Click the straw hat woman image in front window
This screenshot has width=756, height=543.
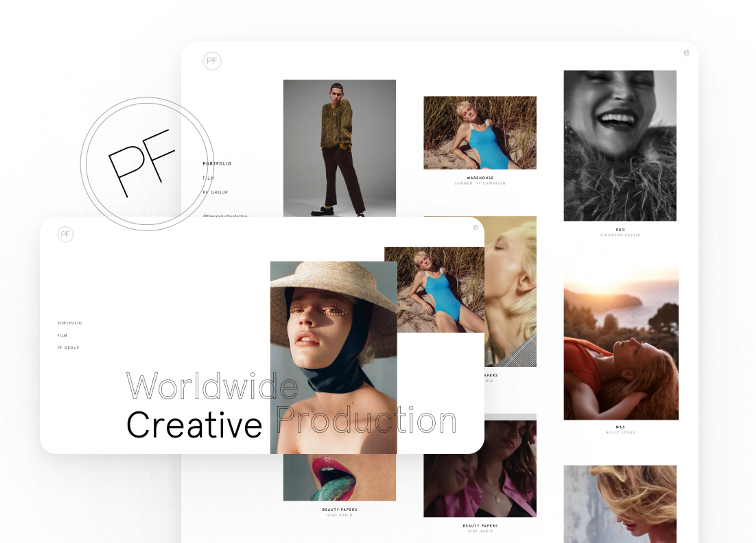tap(334, 357)
